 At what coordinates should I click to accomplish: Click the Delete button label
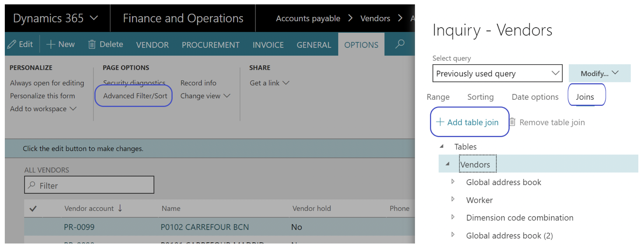coord(111,44)
